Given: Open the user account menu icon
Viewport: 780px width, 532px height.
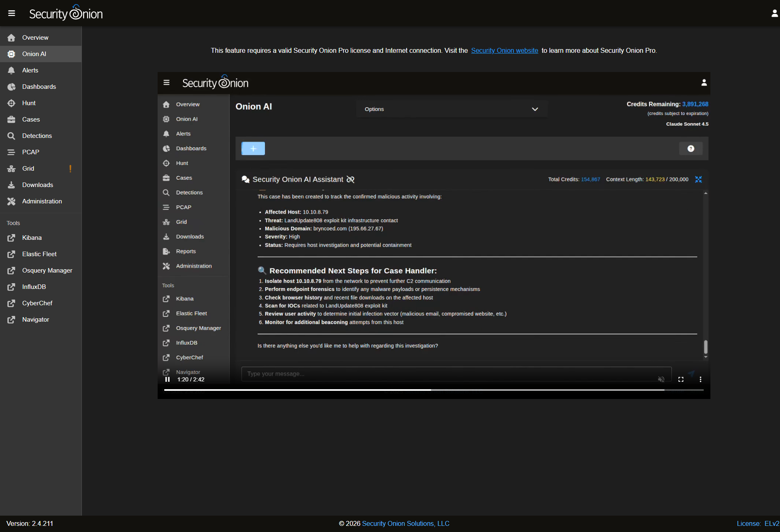Looking at the screenshot, I should coord(774,14).
